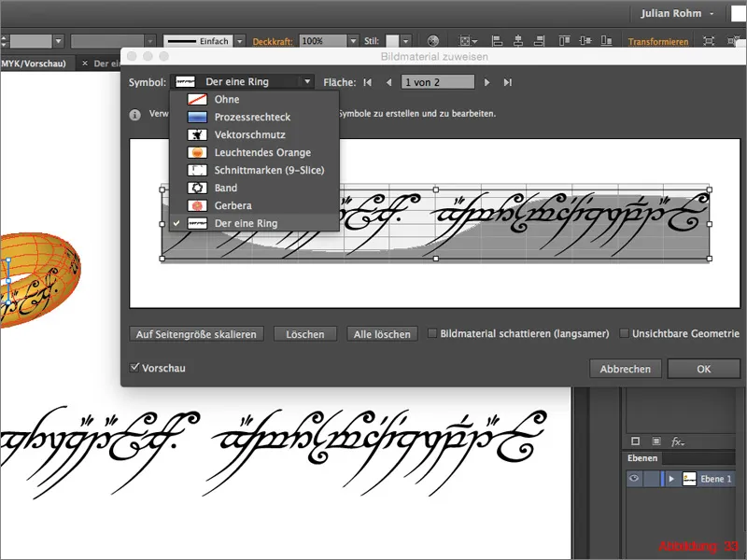The height and width of the screenshot is (560, 747).
Task: Close the 'Der ei…' document tab
Action: pyautogui.click(x=85, y=63)
